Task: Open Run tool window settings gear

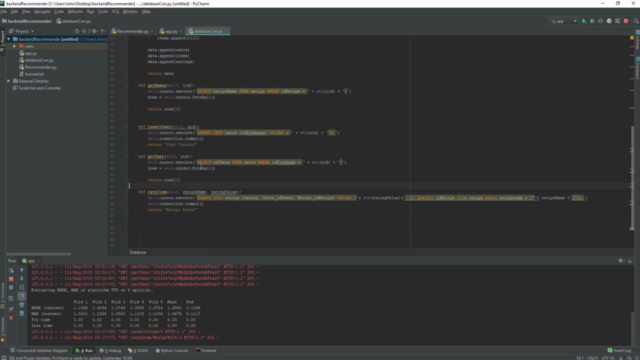Action: [x=621, y=260]
